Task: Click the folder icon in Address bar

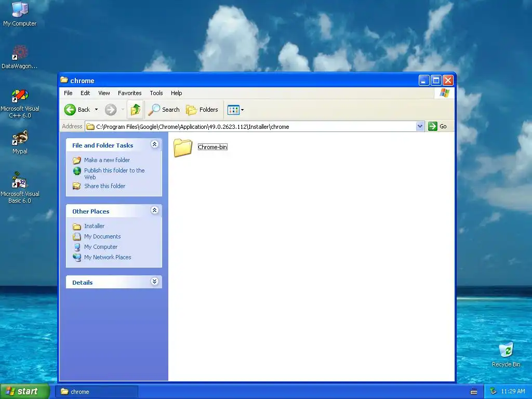Action: tap(90, 127)
